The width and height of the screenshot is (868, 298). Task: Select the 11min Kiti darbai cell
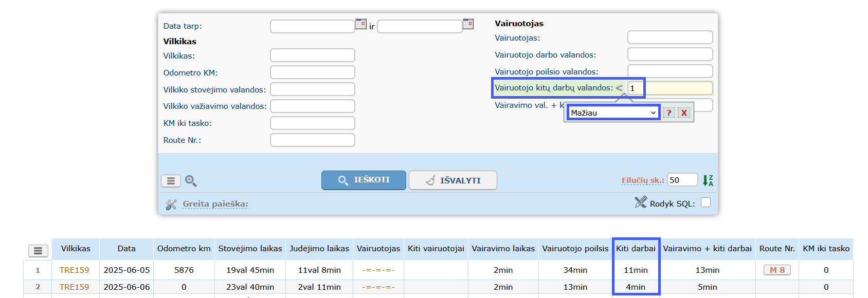pyautogui.click(x=636, y=270)
